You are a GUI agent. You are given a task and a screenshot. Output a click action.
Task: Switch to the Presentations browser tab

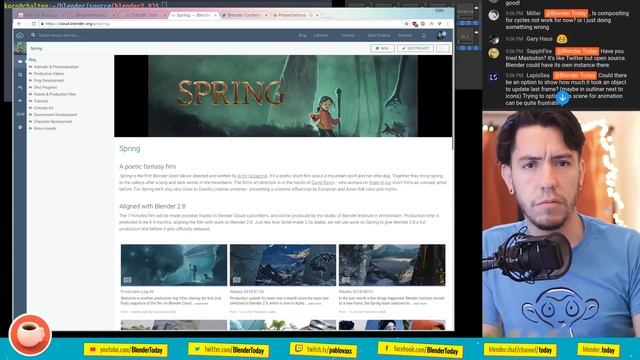[x=295, y=15]
